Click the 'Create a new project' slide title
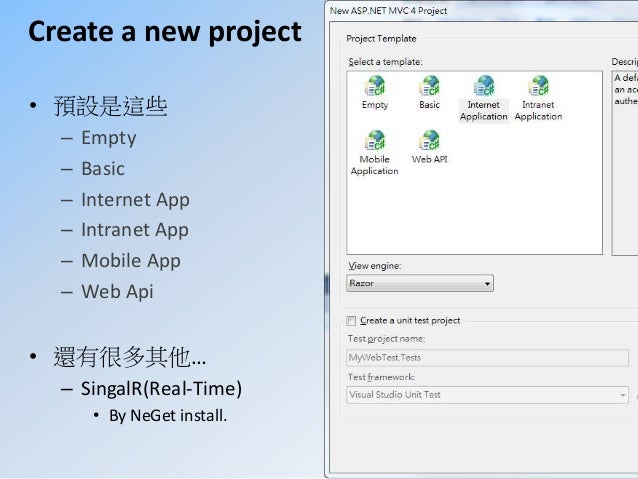This screenshot has height=479, width=638. click(165, 32)
